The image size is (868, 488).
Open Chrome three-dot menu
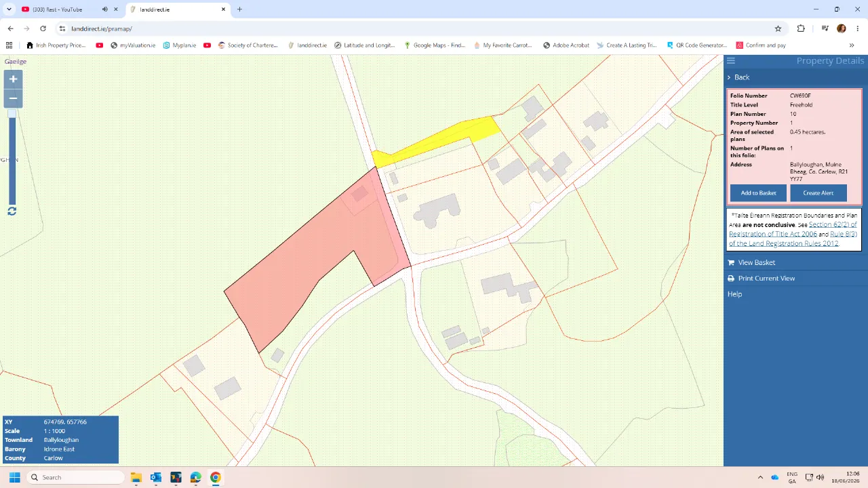858,28
